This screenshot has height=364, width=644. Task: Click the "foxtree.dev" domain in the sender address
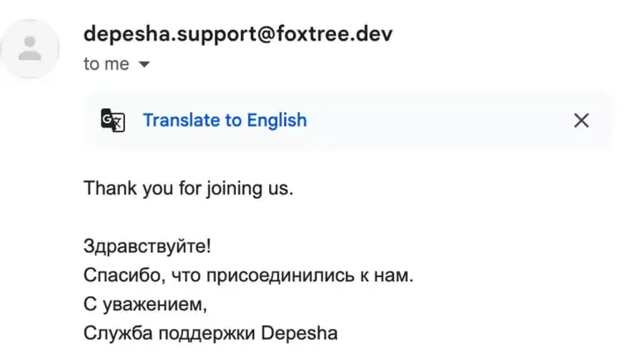334,33
